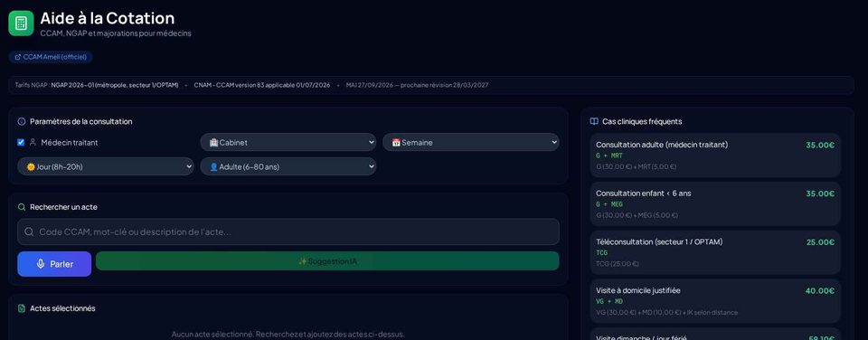Click the Actes sélectionnés heading
The image size is (868, 340).
tap(62, 308)
